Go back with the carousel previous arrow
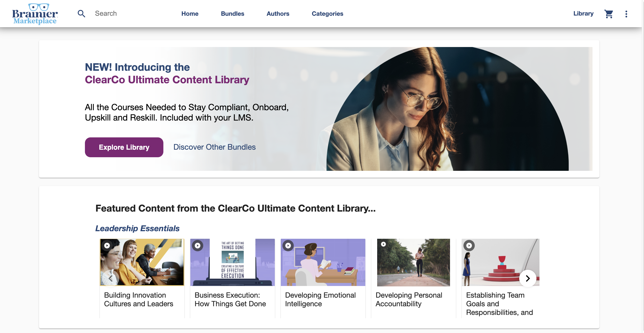The image size is (644, 333). click(x=111, y=278)
